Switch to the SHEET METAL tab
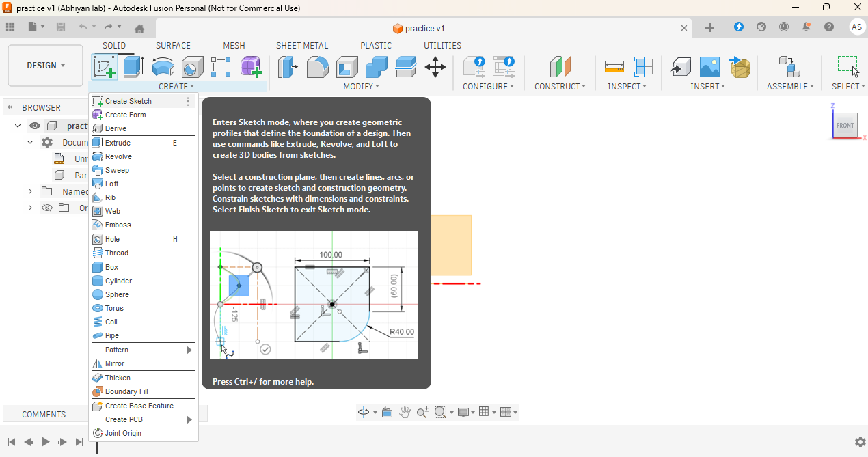This screenshot has height=457, width=868. (x=302, y=46)
